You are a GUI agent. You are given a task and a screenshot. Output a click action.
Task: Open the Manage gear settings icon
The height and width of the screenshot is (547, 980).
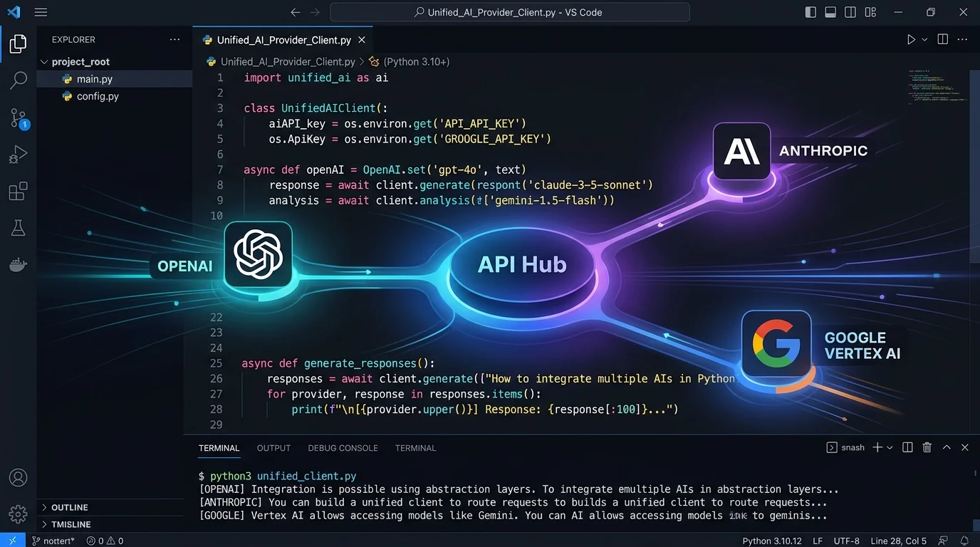(x=18, y=514)
